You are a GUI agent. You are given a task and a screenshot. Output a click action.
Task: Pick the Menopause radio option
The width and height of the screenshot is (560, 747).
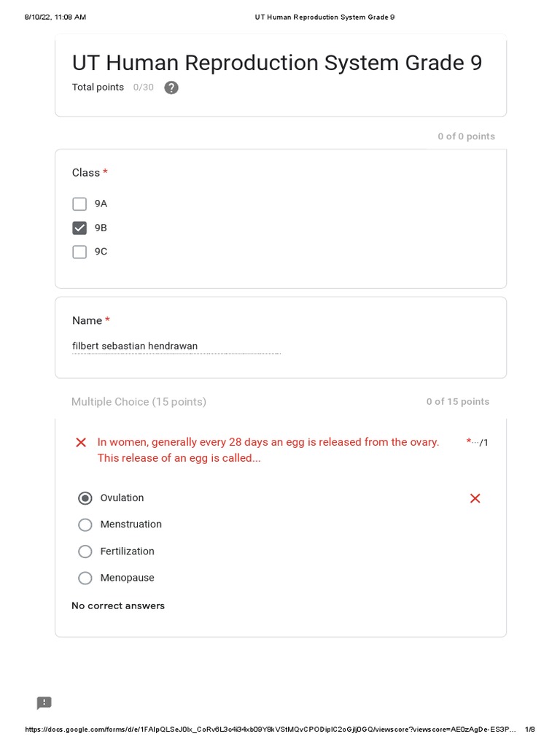click(85, 578)
